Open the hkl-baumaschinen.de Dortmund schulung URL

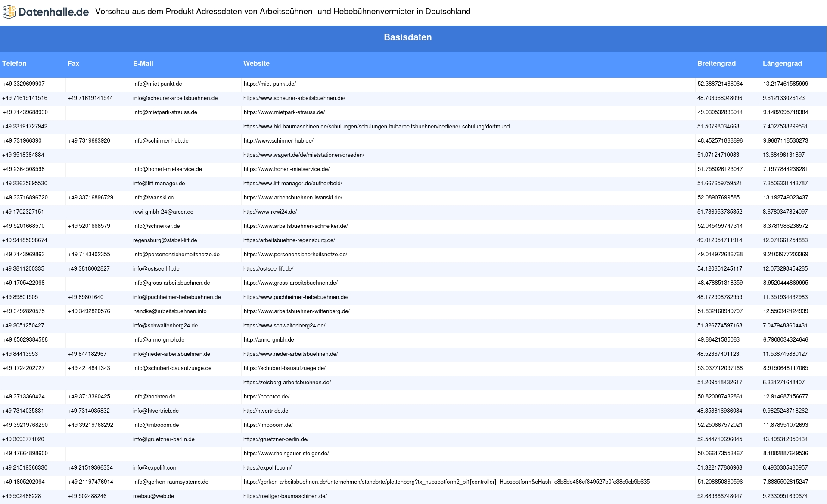click(376, 127)
